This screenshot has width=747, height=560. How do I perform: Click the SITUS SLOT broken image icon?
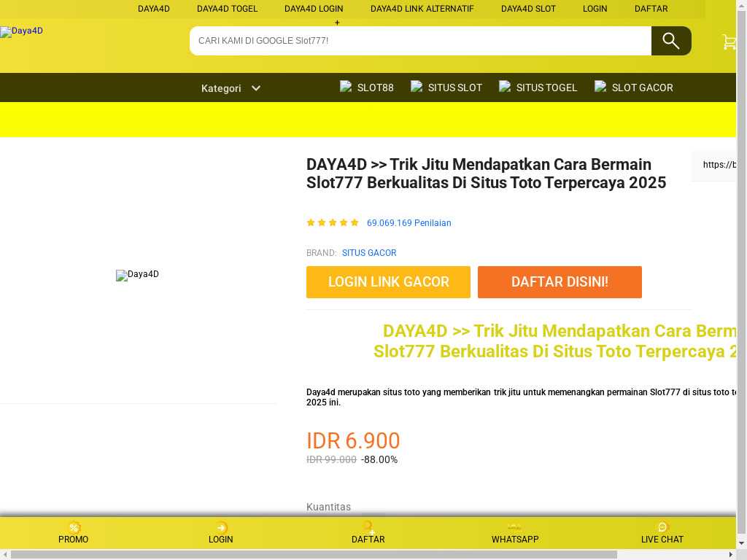point(417,87)
